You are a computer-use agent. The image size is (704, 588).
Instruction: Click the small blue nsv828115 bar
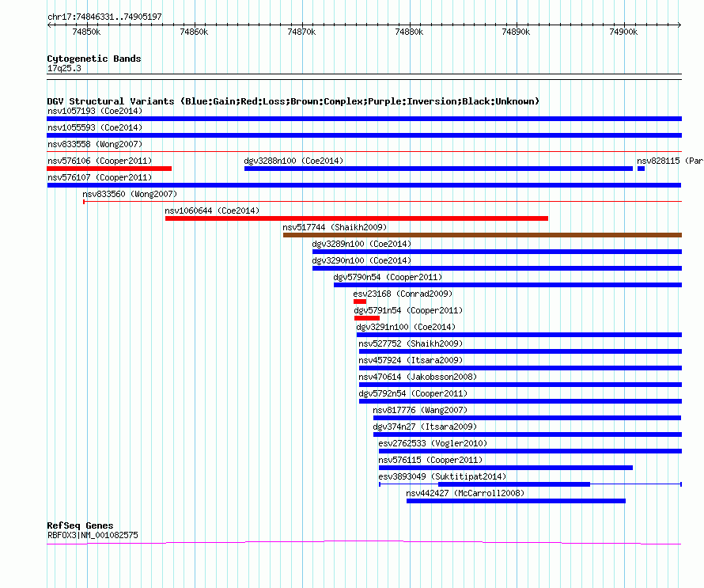click(x=642, y=169)
